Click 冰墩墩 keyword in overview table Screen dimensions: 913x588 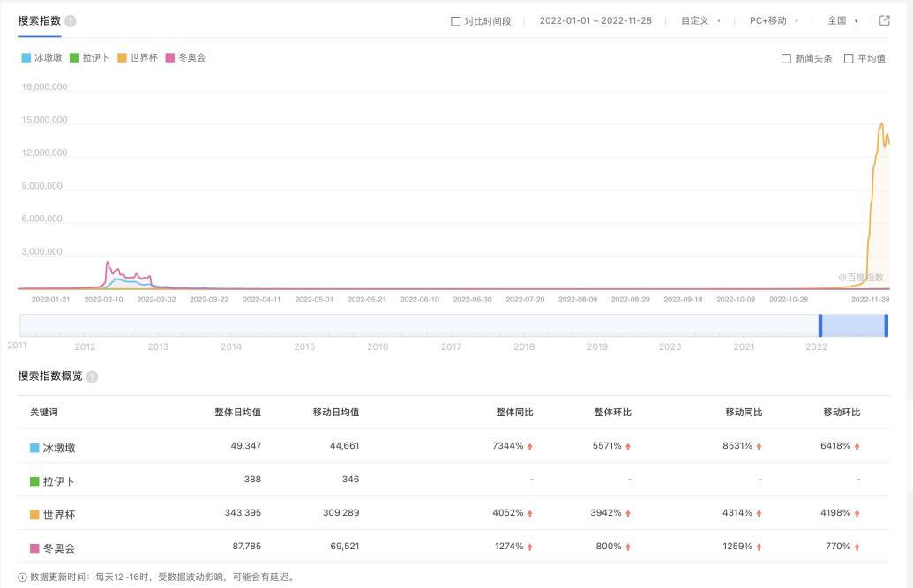pos(59,449)
